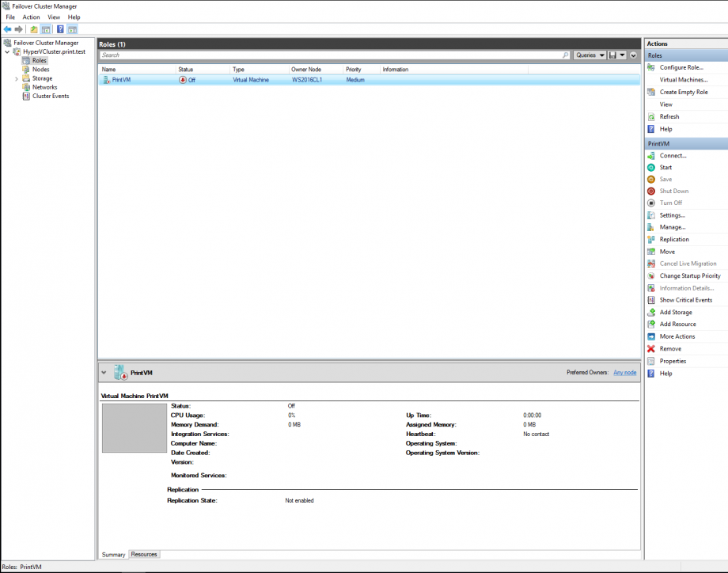The height and width of the screenshot is (573, 728).
Task: Click the Help question-mark toolbar icon
Action: [x=60, y=29]
